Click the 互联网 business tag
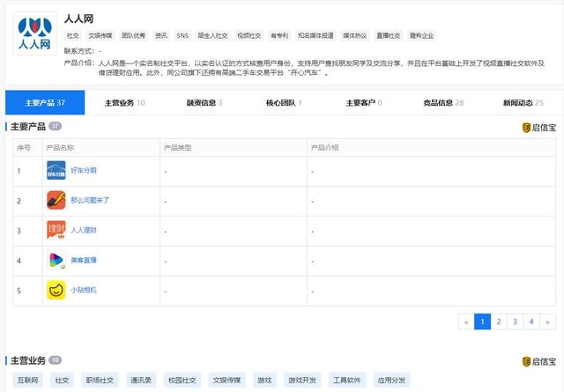Image resolution: width=564 pixels, height=392 pixels. click(27, 381)
